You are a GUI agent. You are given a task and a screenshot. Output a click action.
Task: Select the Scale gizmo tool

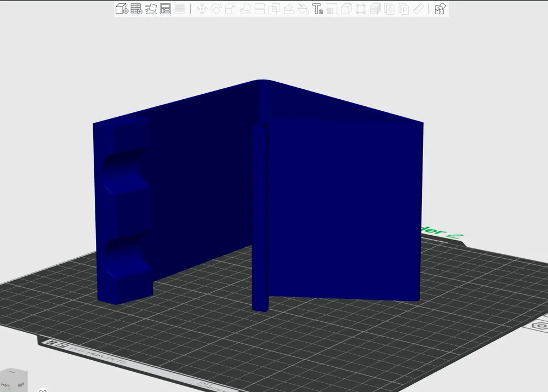[x=231, y=9]
